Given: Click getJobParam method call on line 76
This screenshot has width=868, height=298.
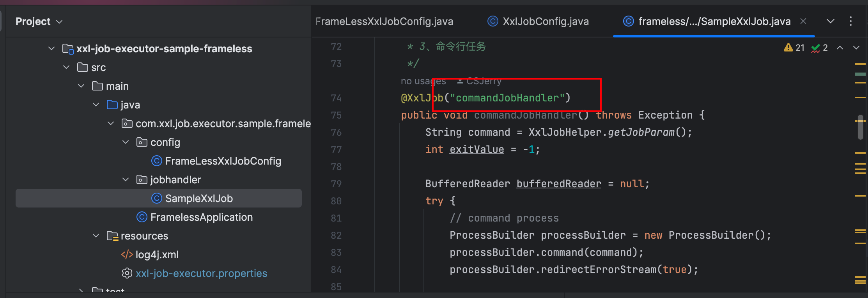Looking at the screenshot, I should (x=641, y=132).
